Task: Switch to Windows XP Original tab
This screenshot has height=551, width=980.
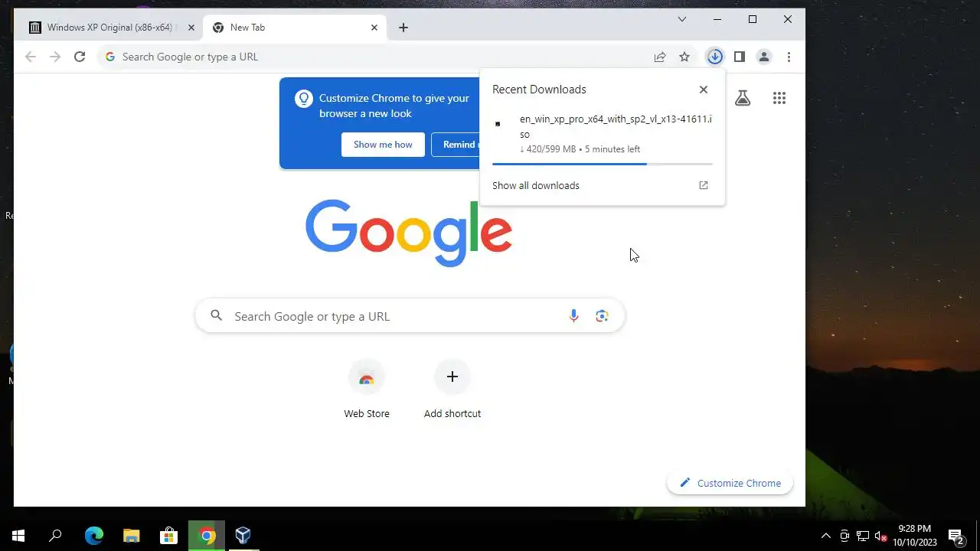Action: 110,28
